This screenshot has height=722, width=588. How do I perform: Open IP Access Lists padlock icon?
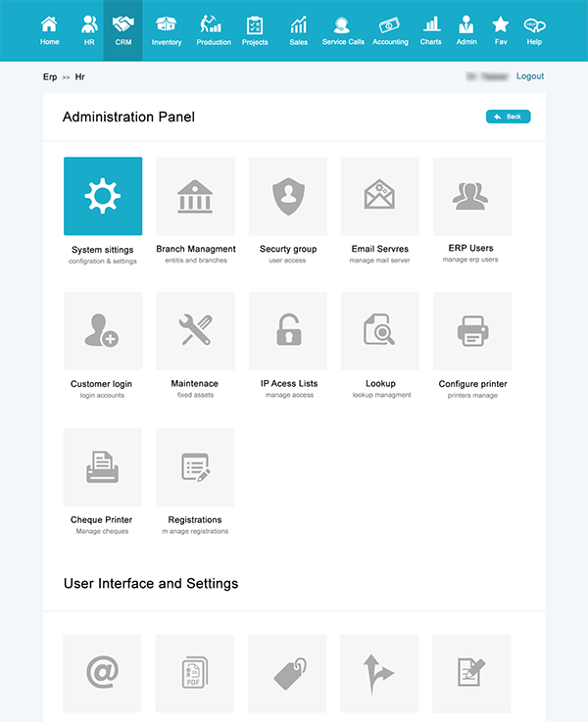tap(288, 331)
